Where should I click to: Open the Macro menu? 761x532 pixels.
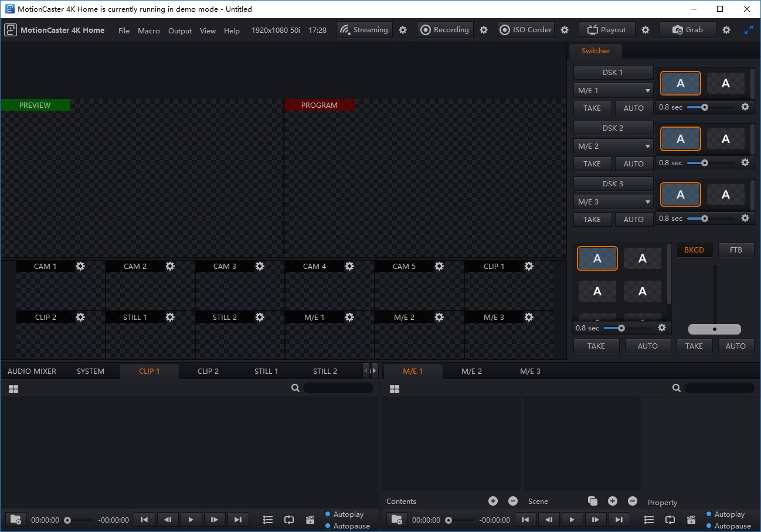148,30
